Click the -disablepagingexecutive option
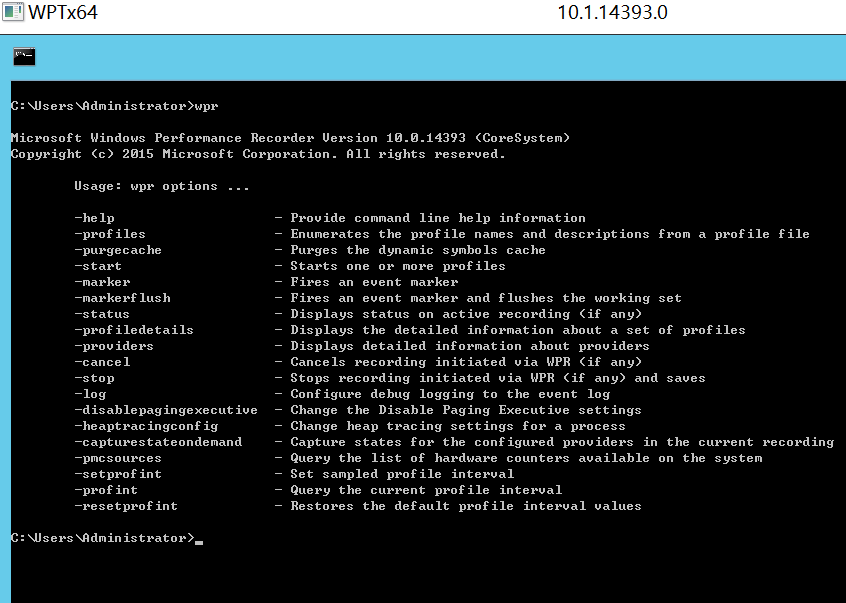This screenshot has width=846, height=603. point(166,410)
